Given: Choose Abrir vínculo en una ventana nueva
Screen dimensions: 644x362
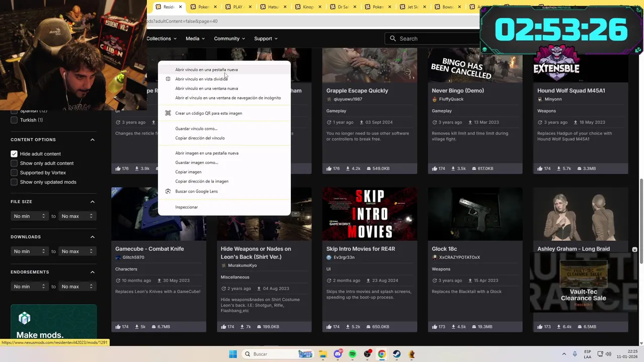Looking at the screenshot, I should point(224,88).
